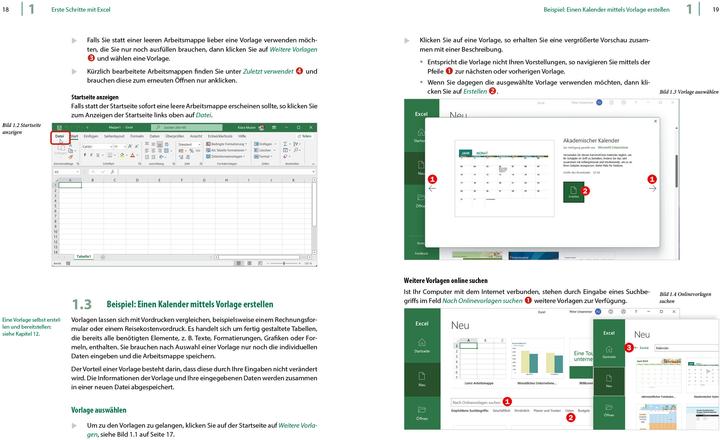Screen dimensions: 720x440
Task: Open the Leere Arbeitsmappe template thumbnail
Action: pos(479,361)
